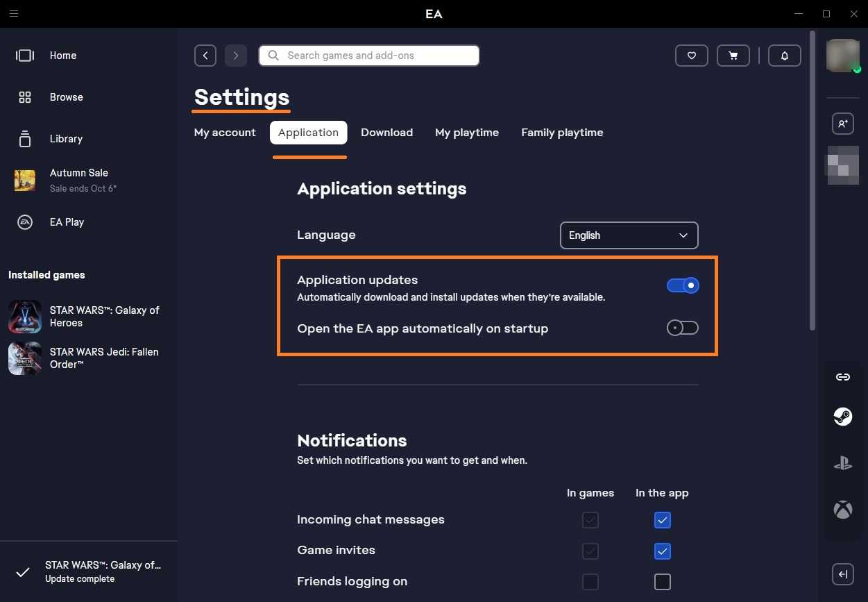Open Autumn Sale in the sidebar
Image resolution: width=868 pixels, height=602 pixels.
click(x=78, y=180)
